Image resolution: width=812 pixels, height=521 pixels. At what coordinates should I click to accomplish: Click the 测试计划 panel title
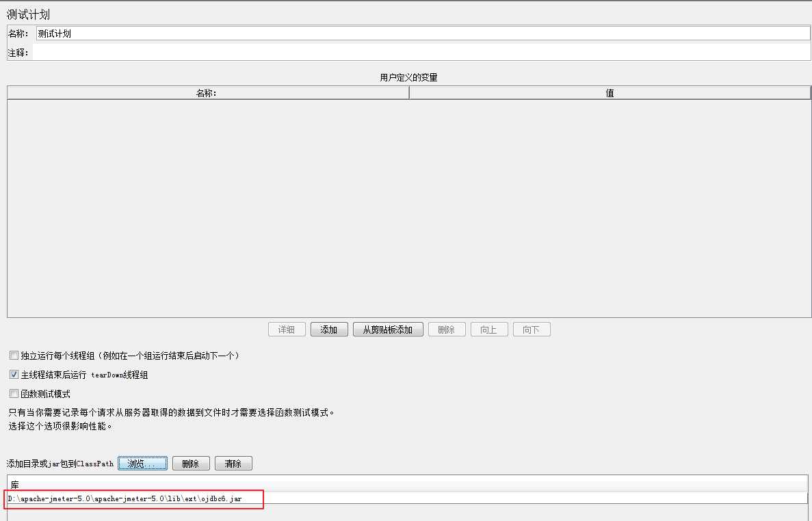tap(28, 14)
